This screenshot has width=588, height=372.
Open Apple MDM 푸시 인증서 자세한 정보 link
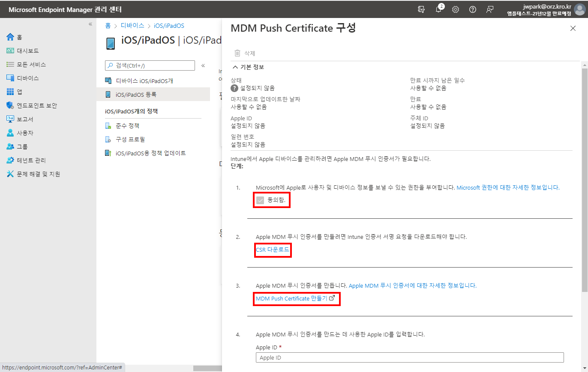413,286
